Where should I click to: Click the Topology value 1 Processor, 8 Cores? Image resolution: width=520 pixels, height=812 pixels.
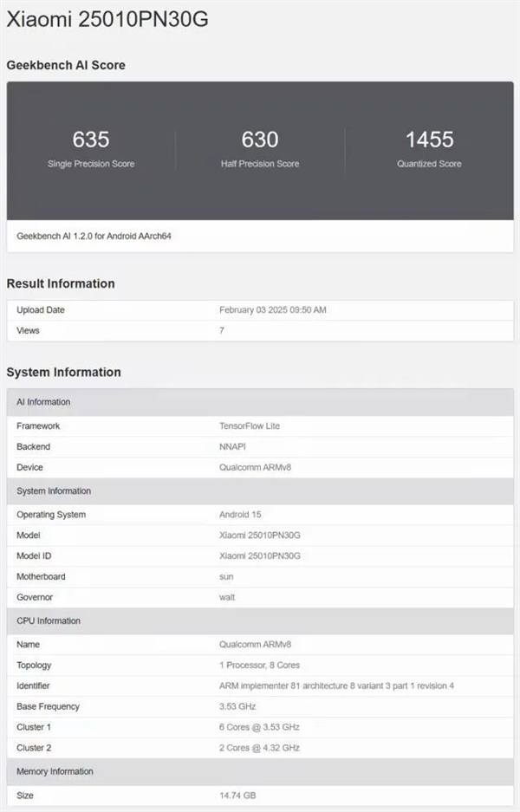pyautogui.click(x=260, y=666)
